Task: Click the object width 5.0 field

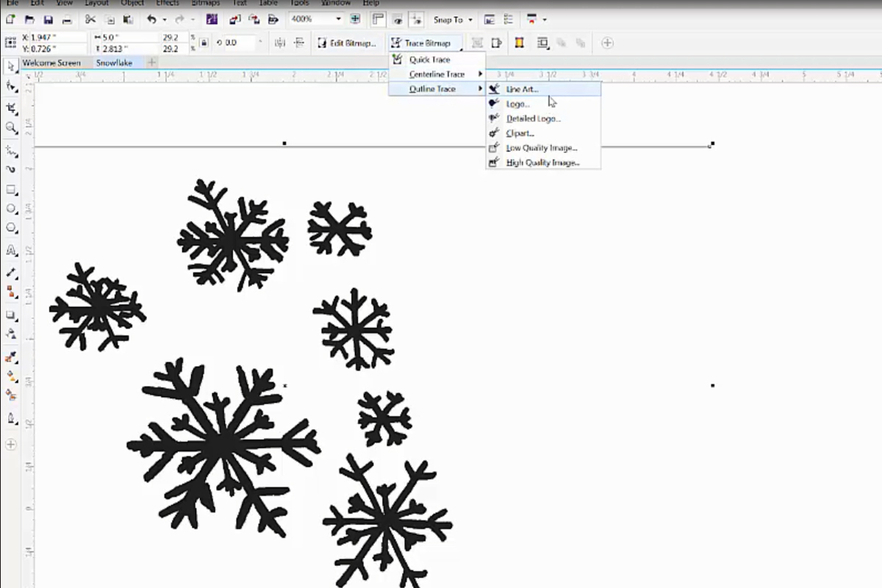Action: 129,37
